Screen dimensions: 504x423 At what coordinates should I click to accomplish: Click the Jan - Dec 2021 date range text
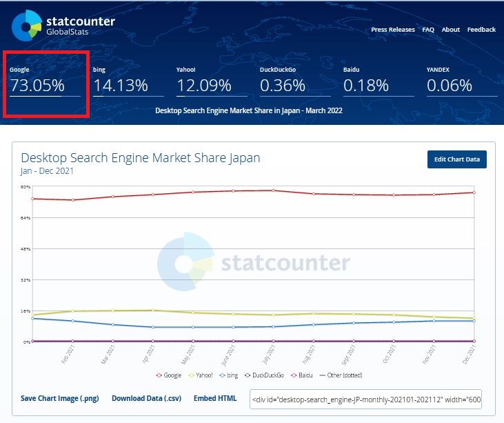tap(47, 171)
